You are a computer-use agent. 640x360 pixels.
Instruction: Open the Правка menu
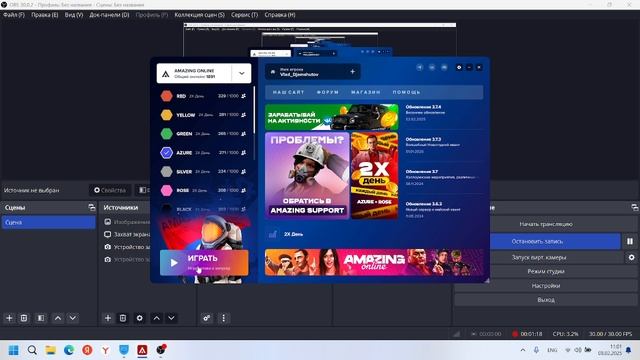click(44, 15)
